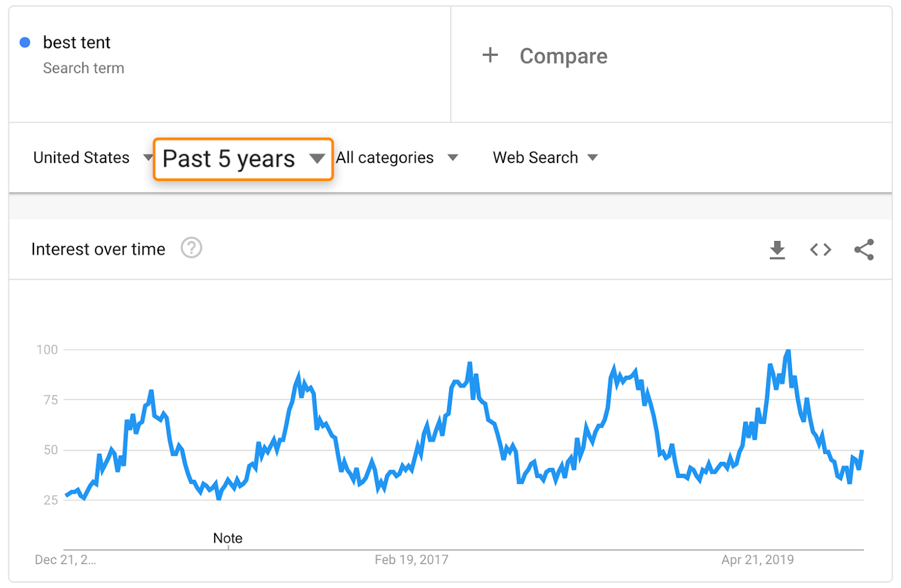Image resolution: width=901 pixels, height=588 pixels.
Task: Expand the Web Search type dropdown
Action: 545,158
